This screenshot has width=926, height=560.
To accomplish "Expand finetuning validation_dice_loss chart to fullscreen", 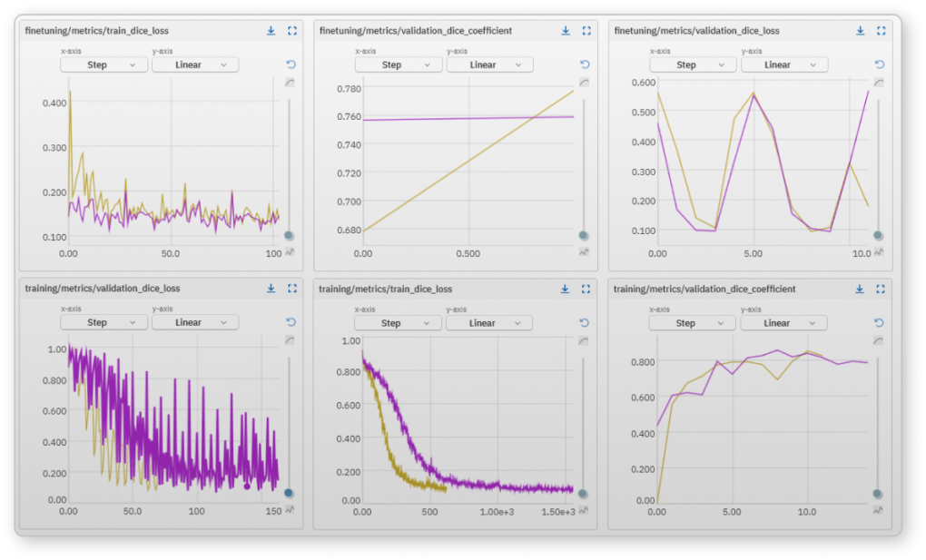I will click(x=882, y=31).
